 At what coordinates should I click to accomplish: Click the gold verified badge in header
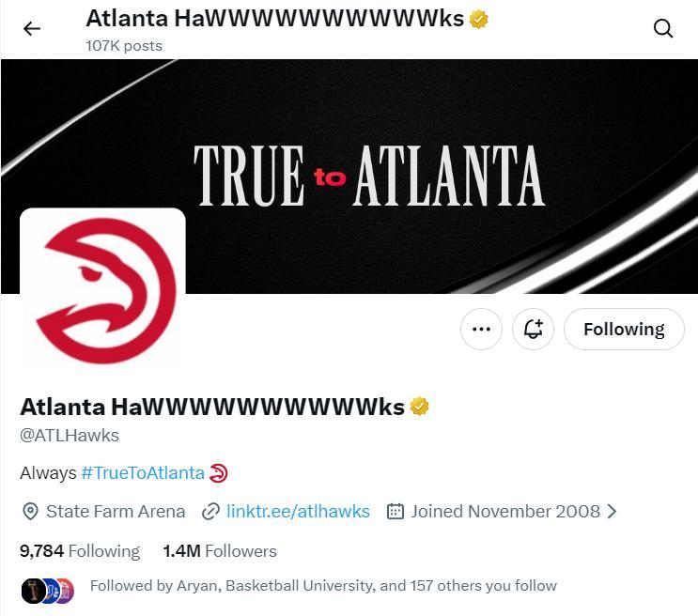pyautogui.click(x=478, y=20)
